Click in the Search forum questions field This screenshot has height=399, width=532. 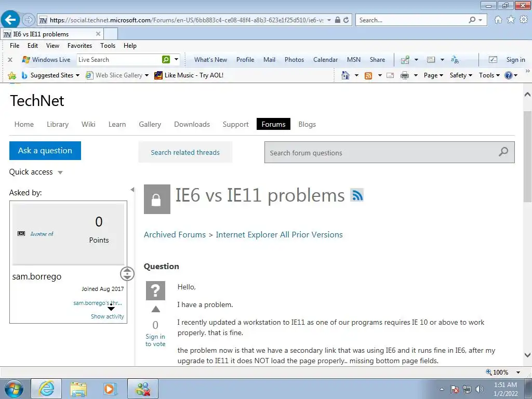click(390, 152)
